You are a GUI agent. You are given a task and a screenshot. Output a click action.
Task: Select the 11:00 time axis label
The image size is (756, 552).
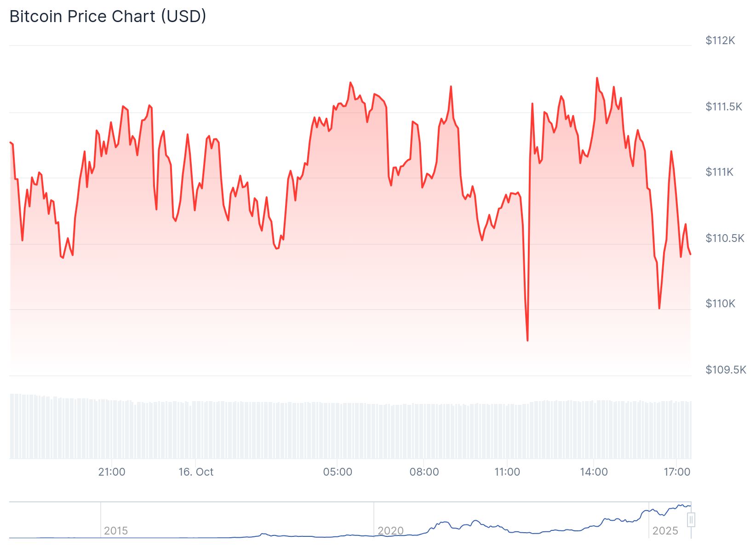(x=507, y=472)
